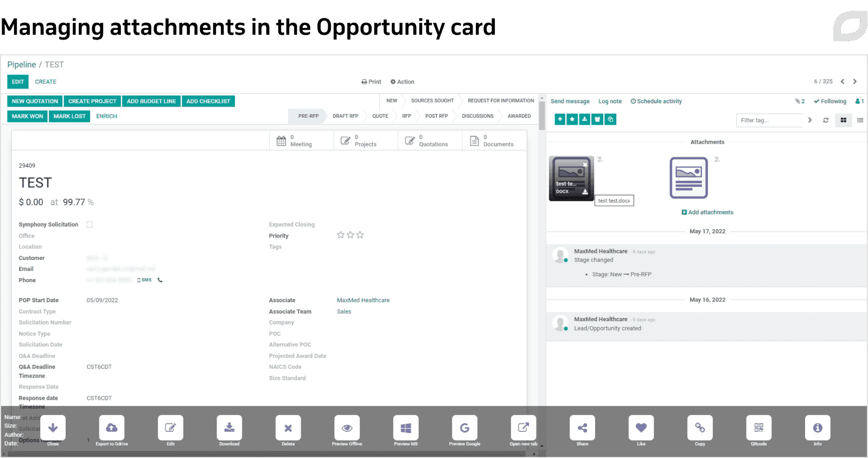Open the attachment Info icon
The height and width of the screenshot is (458, 868).
818,428
